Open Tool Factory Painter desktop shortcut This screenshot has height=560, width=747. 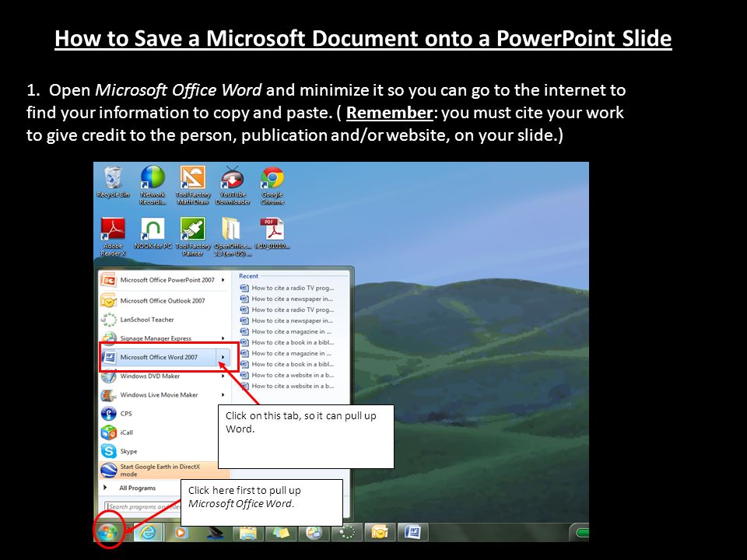coord(193,236)
